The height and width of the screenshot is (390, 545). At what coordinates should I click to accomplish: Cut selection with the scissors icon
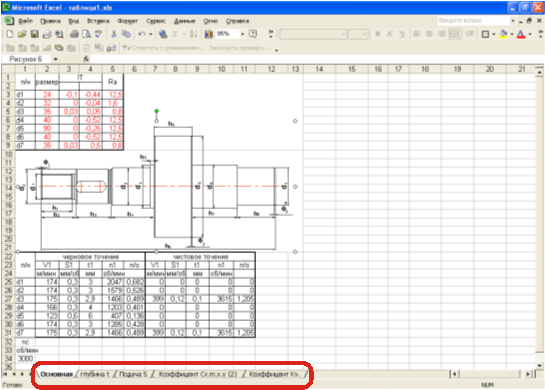(114, 34)
